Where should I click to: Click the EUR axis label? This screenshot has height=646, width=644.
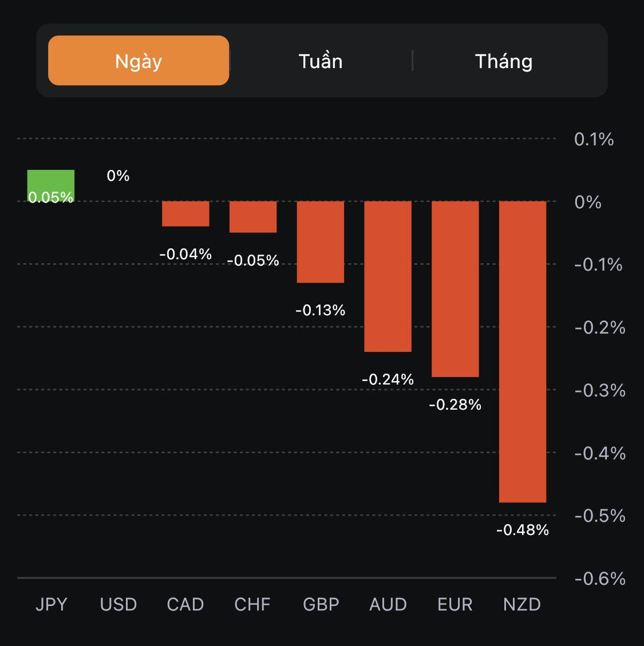(455, 604)
